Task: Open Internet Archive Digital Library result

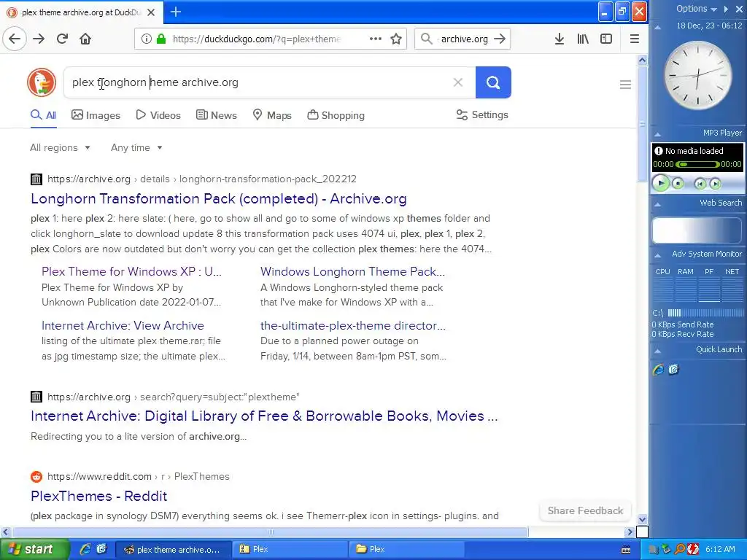Action: (x=264, y=416)
